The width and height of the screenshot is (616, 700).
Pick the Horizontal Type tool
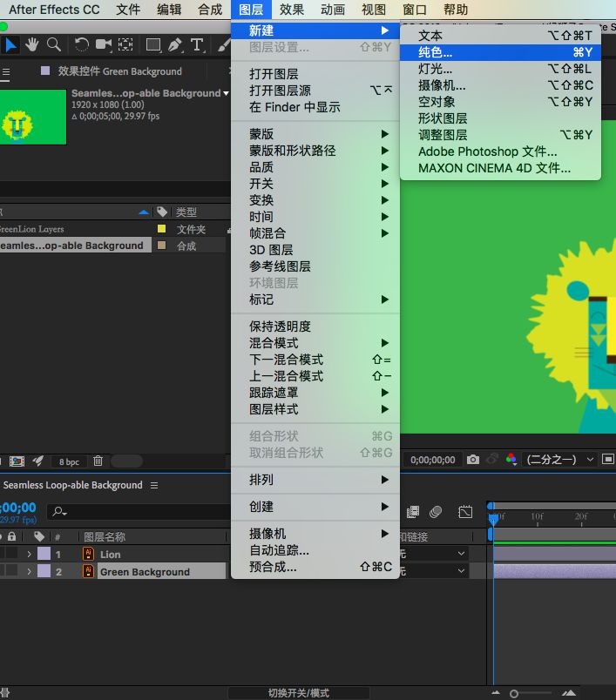197,44
